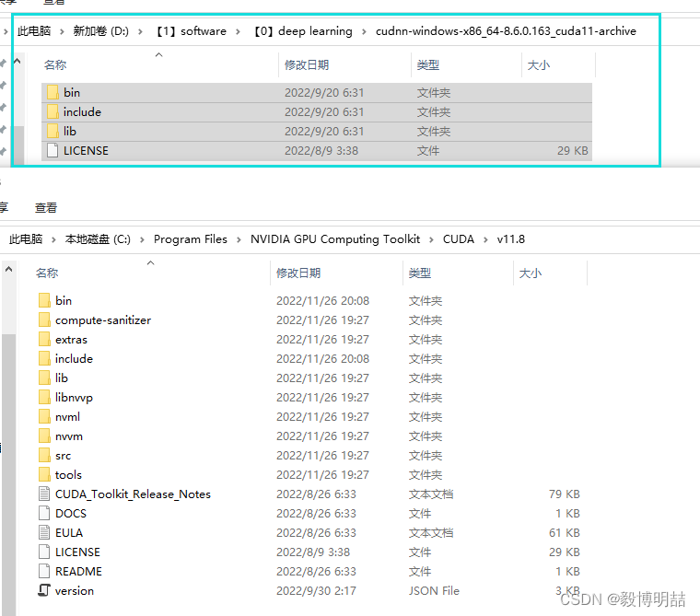Sort by 大小 column in CUDA v11.8 window
This screenshot has height=616, width=700.
coord(531,273)
